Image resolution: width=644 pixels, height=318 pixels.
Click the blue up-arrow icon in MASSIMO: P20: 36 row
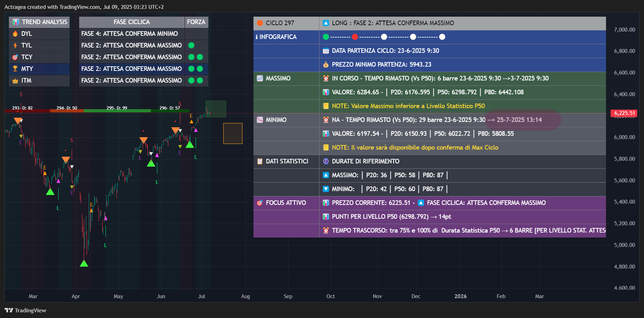[x=326, y=175]
